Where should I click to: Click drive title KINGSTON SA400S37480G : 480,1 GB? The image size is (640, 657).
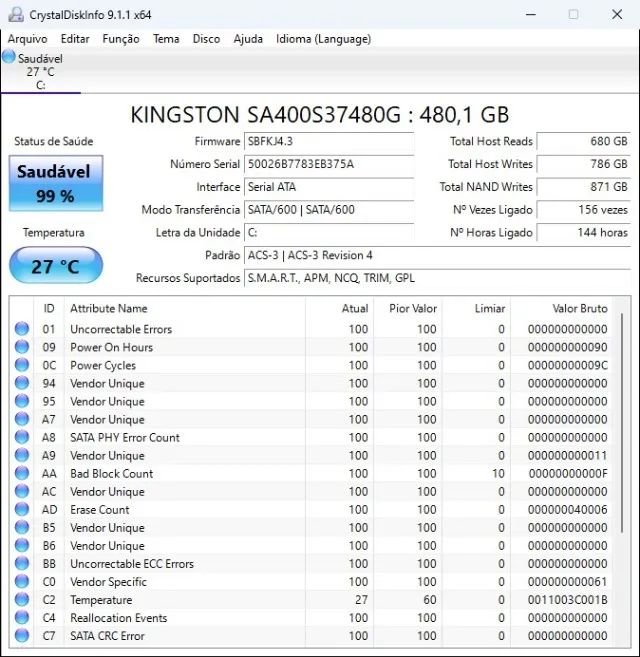(x=320, y=115)
